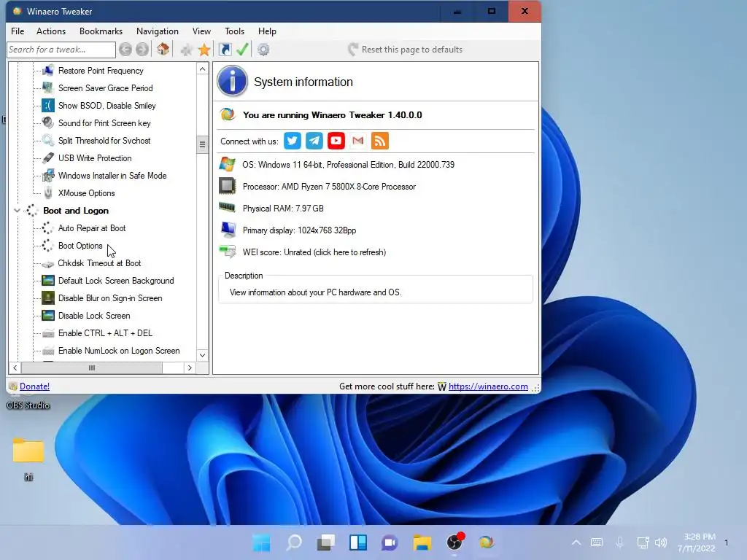Screen dimensions: 747x560
Task: Select Windows Installer in Safe Mode
Action: pyautogui.click(x=112, y=175)
